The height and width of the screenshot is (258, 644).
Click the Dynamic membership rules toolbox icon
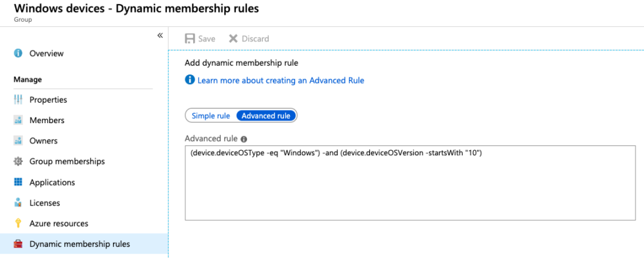[x=18, y=244]
